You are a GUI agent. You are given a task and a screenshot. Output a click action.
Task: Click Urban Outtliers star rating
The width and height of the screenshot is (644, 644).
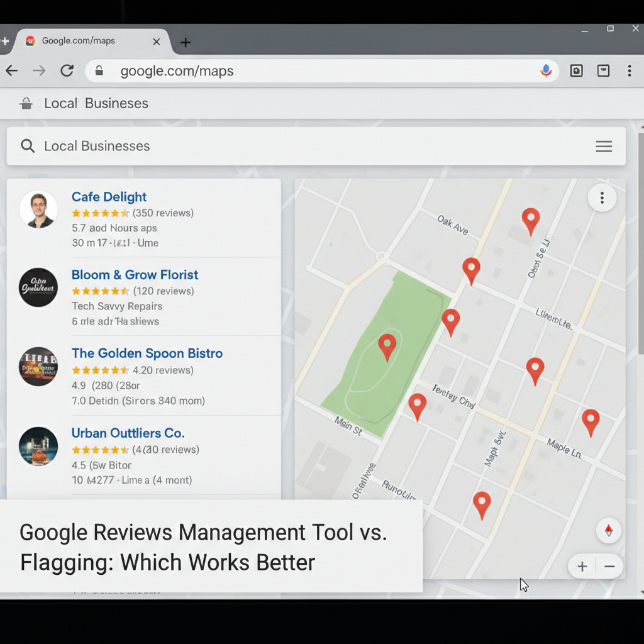pyautogui.click(x=100, y=450)
